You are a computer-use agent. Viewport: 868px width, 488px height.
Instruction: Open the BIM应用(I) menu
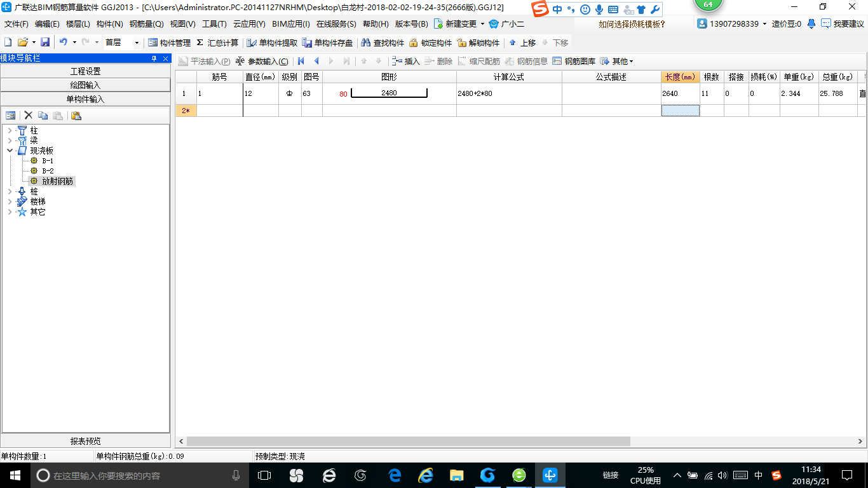pos(291,24)
